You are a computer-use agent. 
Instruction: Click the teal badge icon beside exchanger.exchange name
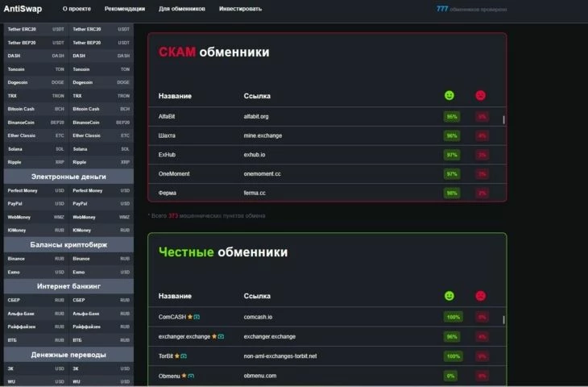pyautogui.click(x=221, y=336)
